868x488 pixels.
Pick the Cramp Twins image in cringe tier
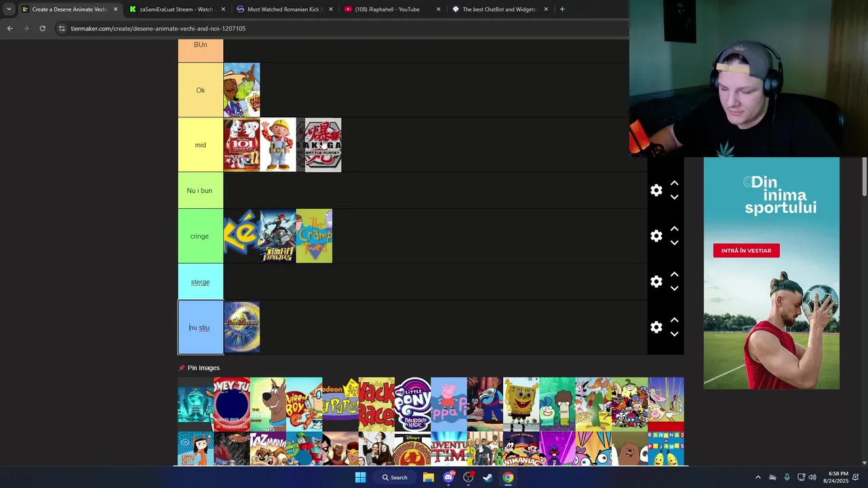click(314, 236)
